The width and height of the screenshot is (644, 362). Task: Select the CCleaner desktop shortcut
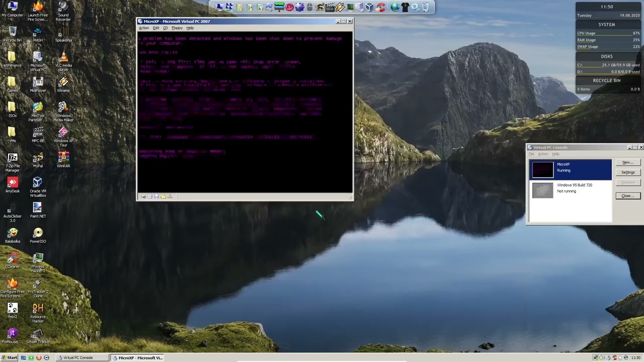(13, 261)
